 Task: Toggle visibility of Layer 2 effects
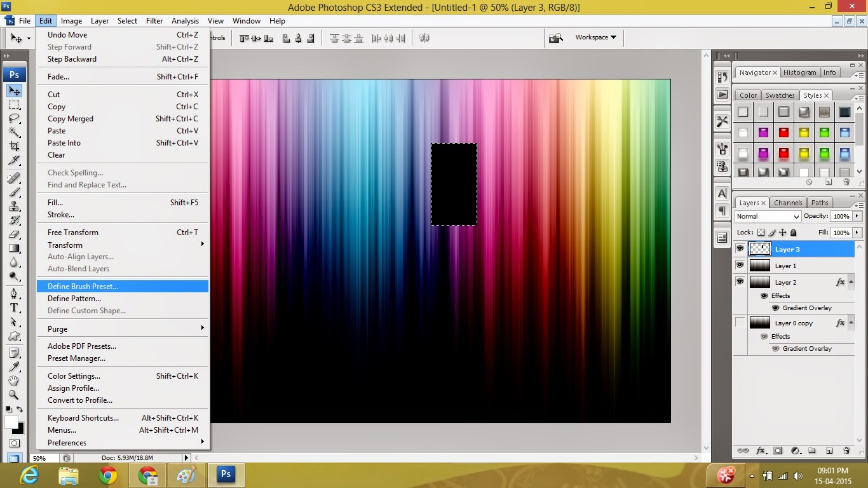coord(765,296)
